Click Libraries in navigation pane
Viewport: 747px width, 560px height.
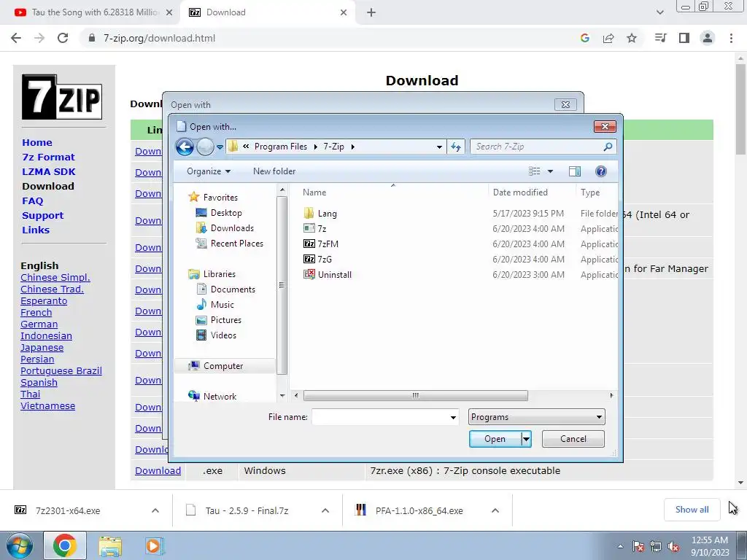click(x=219, y=274)
